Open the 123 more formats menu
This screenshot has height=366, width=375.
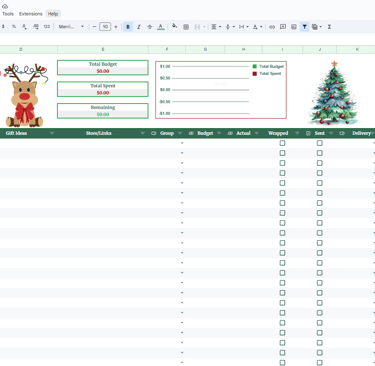tap(47, 27)
